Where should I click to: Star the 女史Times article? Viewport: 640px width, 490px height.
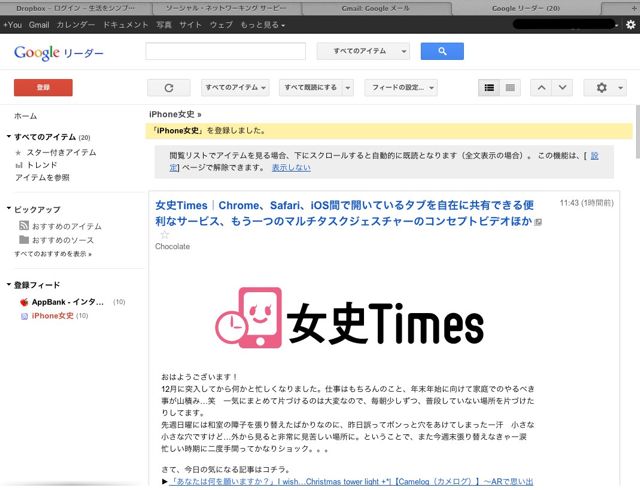(164, 235)
